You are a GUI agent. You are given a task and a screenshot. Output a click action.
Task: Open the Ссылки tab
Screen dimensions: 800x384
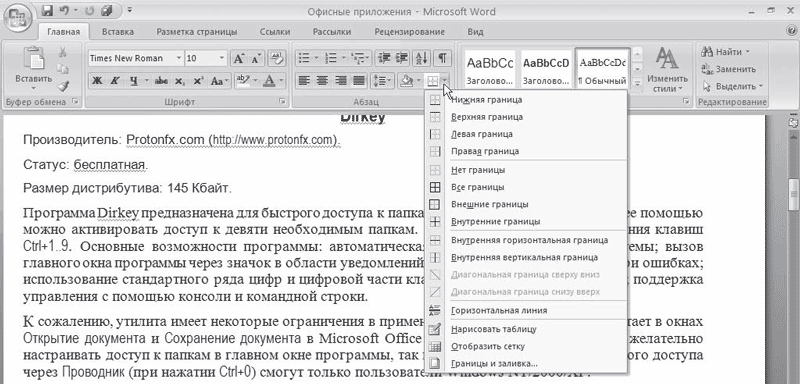(275, 32)
